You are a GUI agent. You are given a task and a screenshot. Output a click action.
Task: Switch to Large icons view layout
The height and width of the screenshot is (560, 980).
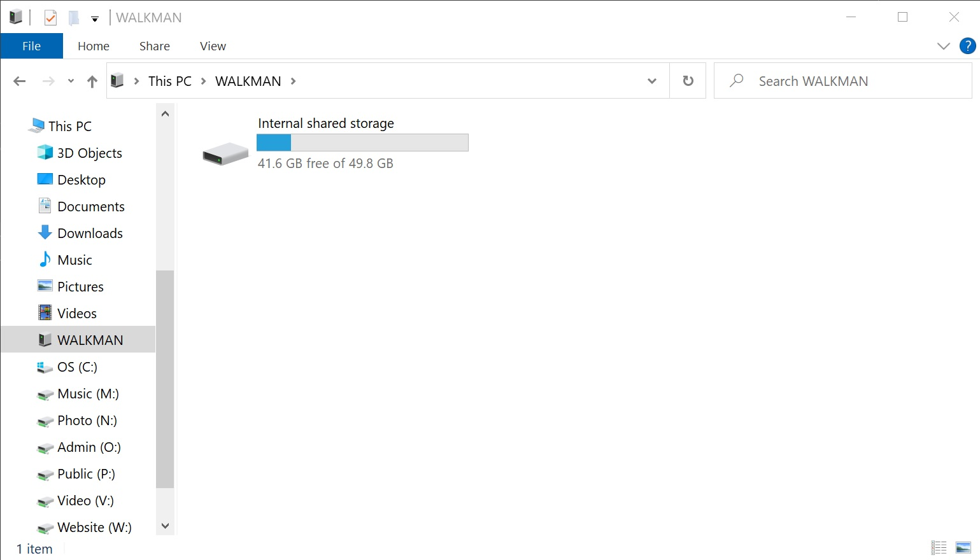[963, 547]
